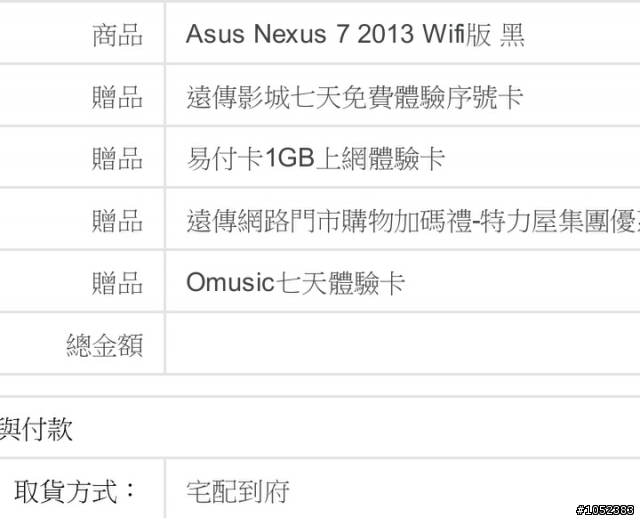Click gift 遠傳影城七天免費體驗序號卡
Screen dimensions: 640x518
point(354,97)
